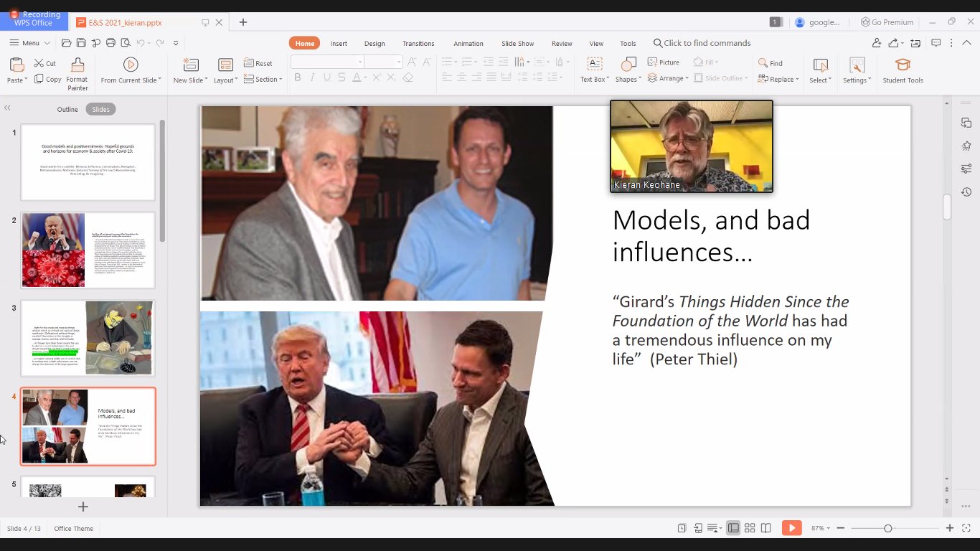Screen dimensions: 980x551
Task: Expand the Shapes dropdown
Action: point(628,80)
